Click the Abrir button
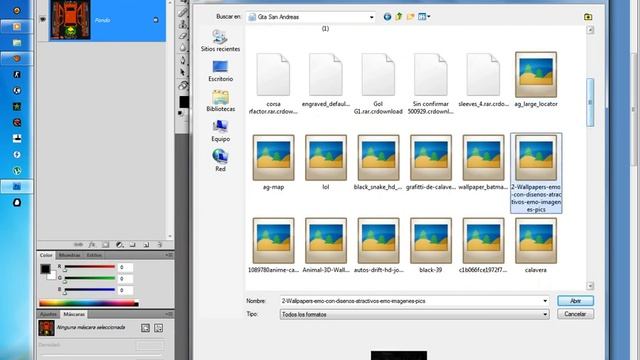 (576, 301)
